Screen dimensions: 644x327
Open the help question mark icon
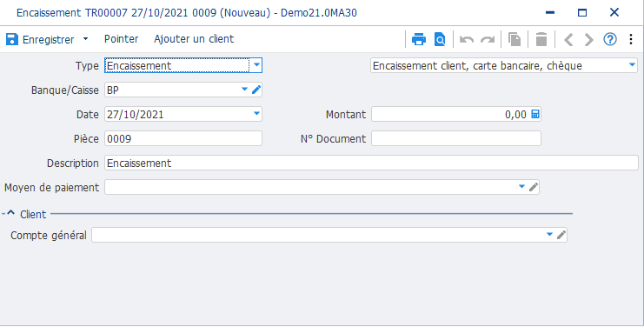pos(610,39)
